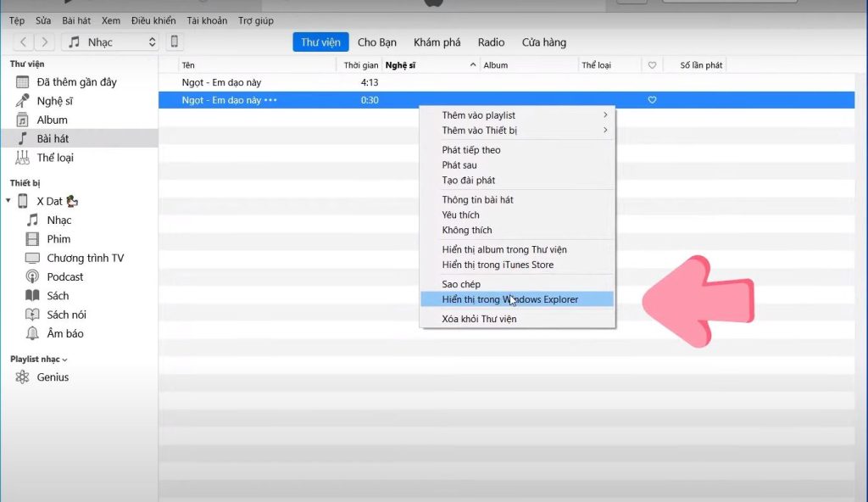This screenshot has width=868, height=502.
Task: Click the forward navigation arrow
Action: pos(44,42)
